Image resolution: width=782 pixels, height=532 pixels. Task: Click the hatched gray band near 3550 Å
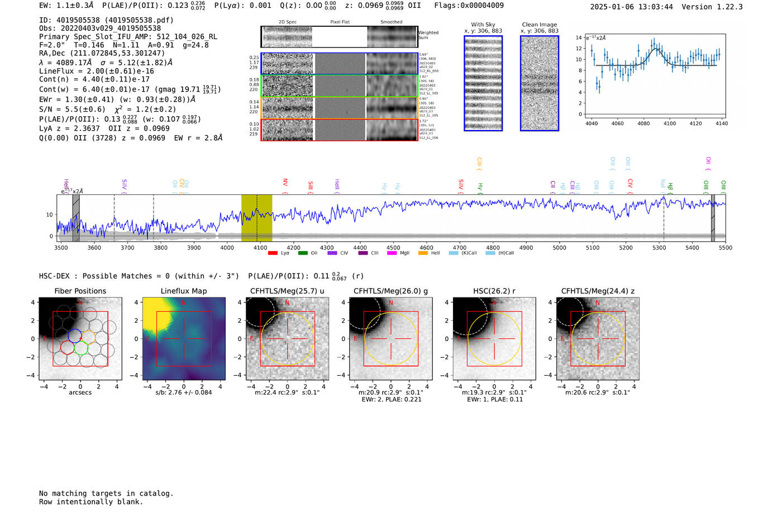point(76,218)
